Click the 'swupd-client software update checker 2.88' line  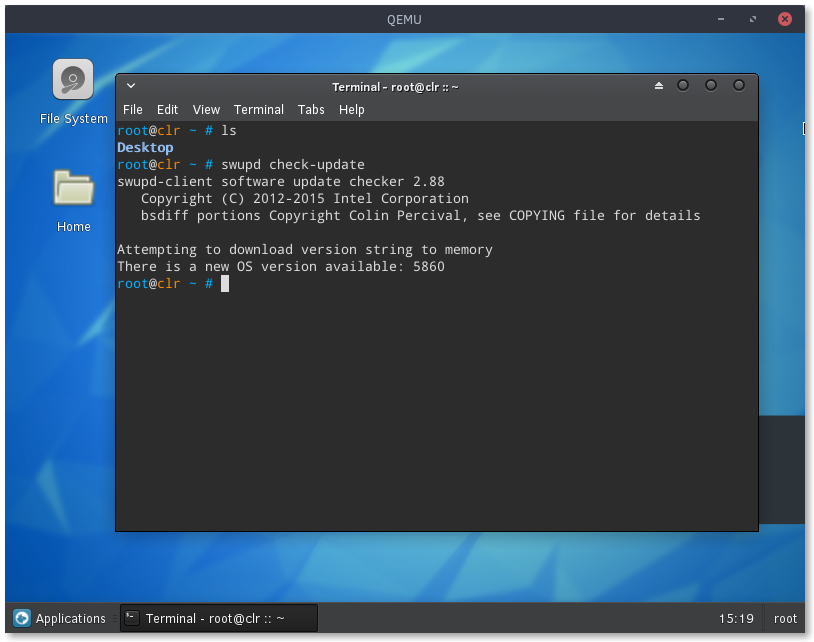(280, 182)
